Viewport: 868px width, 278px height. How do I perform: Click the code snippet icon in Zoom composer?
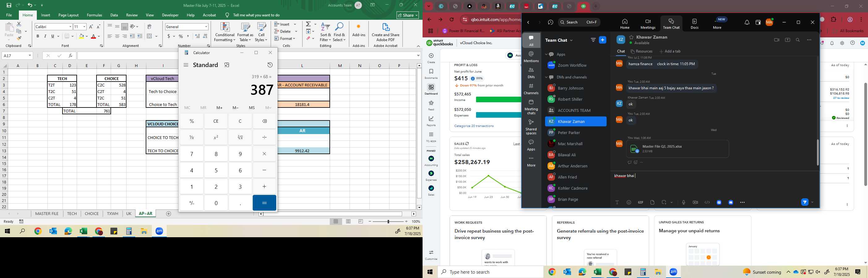(707, 202)
